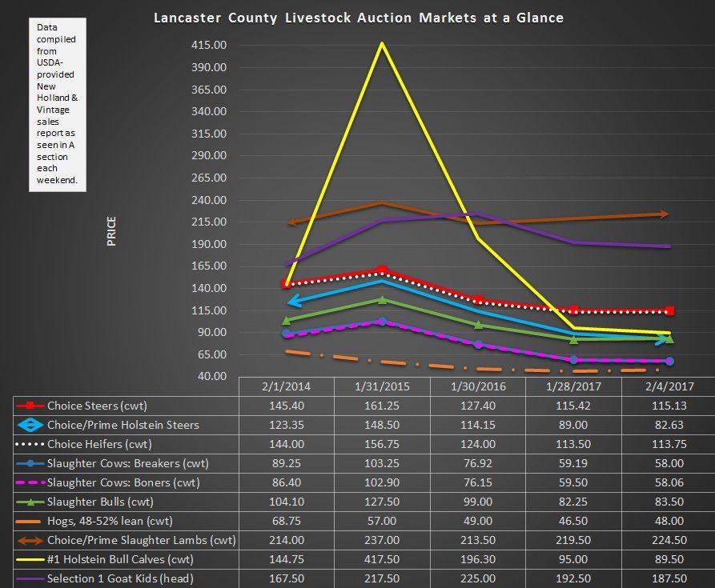Select the 1/31/2015 date column header
The height and width of the screenshot is (588, 715).
tap(382, 386)
